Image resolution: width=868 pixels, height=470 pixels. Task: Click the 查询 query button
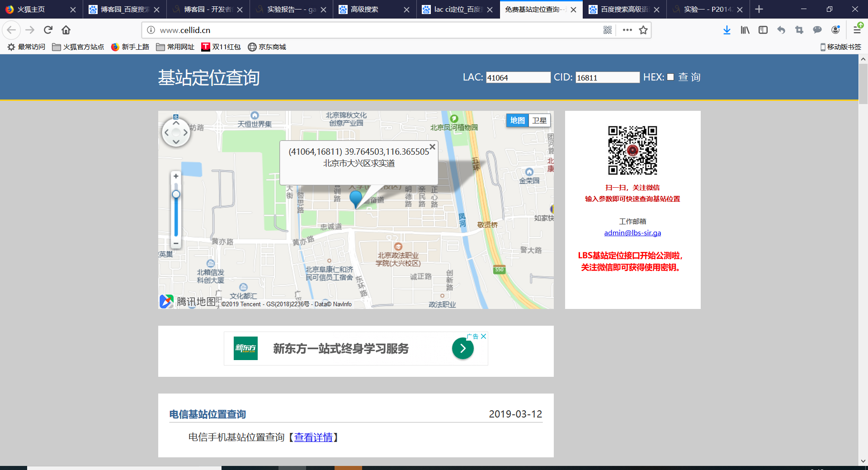689,77
